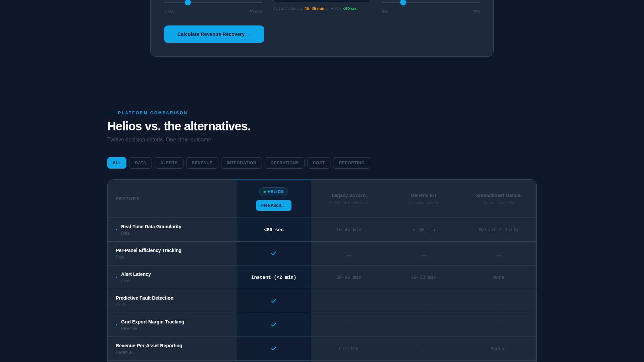
Task: Click the '10–30 min' alert latency cell
Action: (x=424, y=278)
